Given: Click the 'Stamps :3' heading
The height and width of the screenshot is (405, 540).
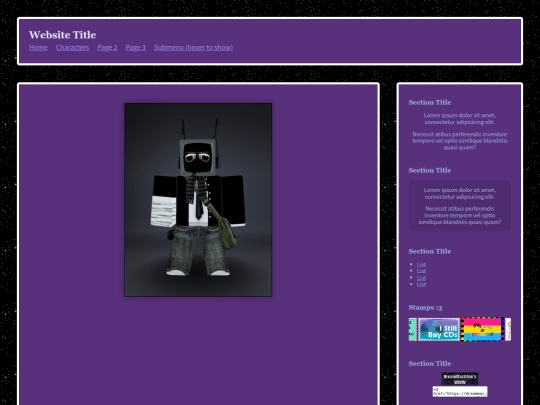Looking at the screenshot, I should pyautogui.click(x=425, y=308).
